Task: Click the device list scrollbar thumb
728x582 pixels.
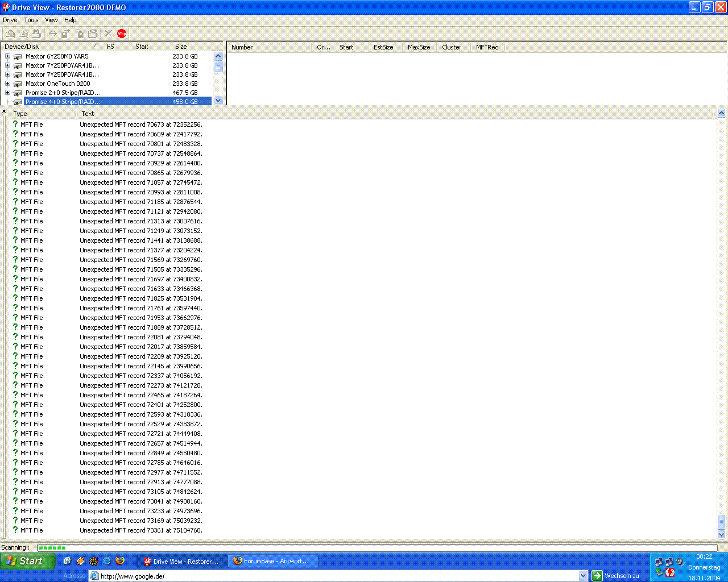Action: [x=218, y=66]
